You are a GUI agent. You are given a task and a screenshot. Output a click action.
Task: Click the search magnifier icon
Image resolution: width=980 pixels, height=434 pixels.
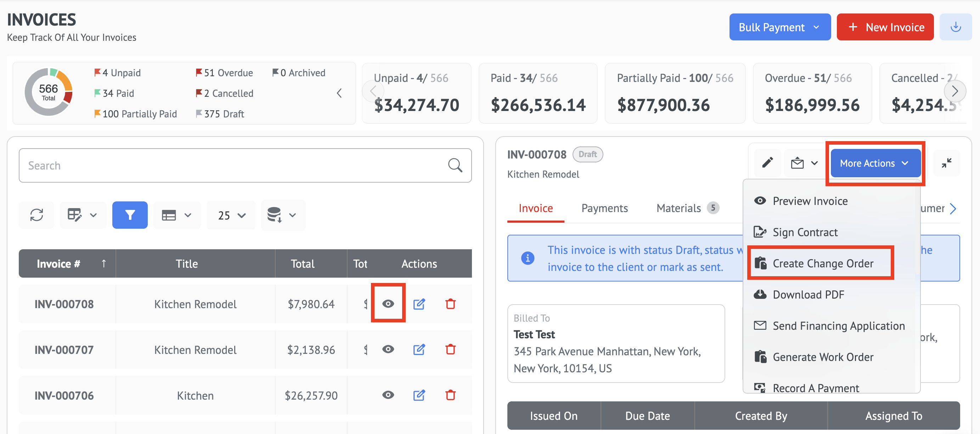point(455,166)
